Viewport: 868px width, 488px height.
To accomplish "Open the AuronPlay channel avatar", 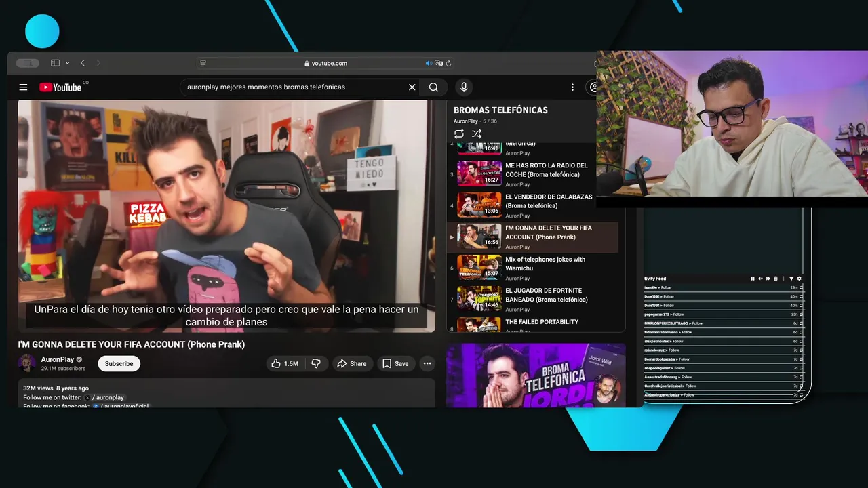I will [27, 363].
